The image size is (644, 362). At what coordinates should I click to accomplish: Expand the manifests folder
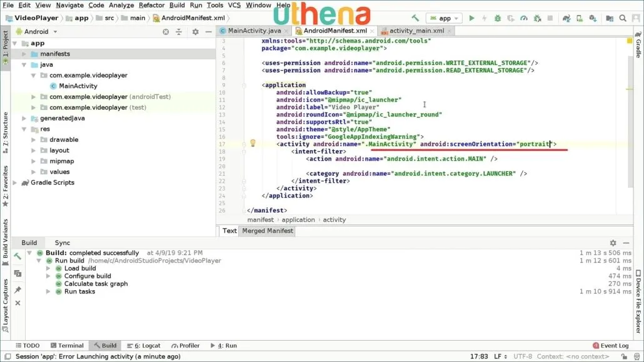point(24,54)
